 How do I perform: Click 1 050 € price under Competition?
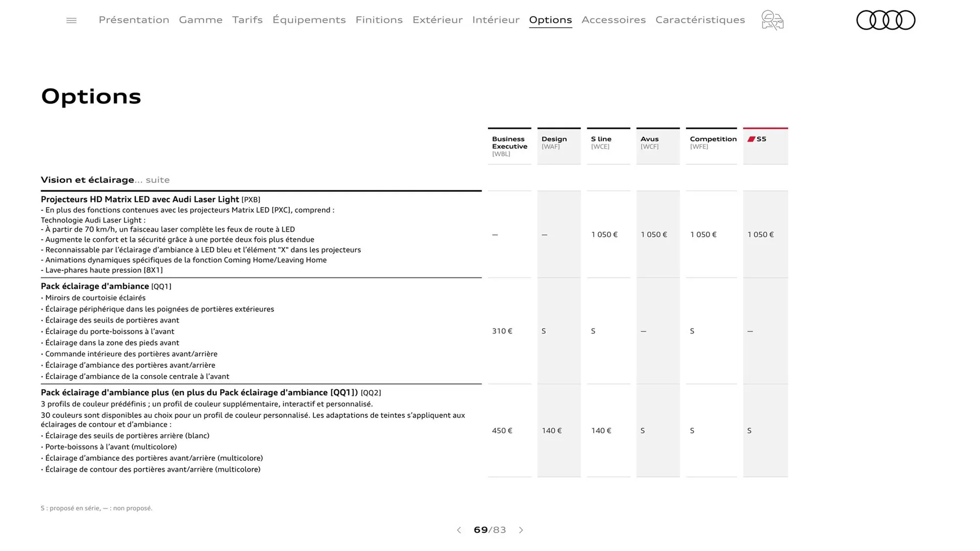point(703,235)
